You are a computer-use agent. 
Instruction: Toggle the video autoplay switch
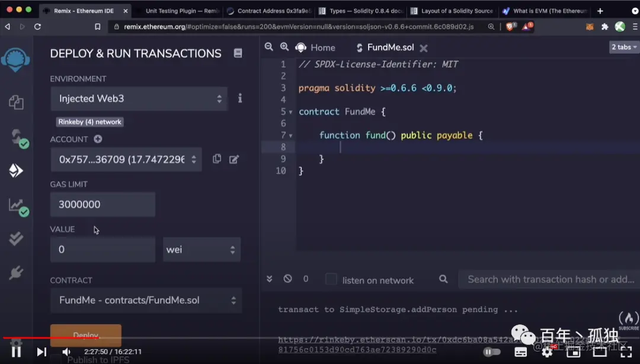pyautogui.click(x=492, y=352)
